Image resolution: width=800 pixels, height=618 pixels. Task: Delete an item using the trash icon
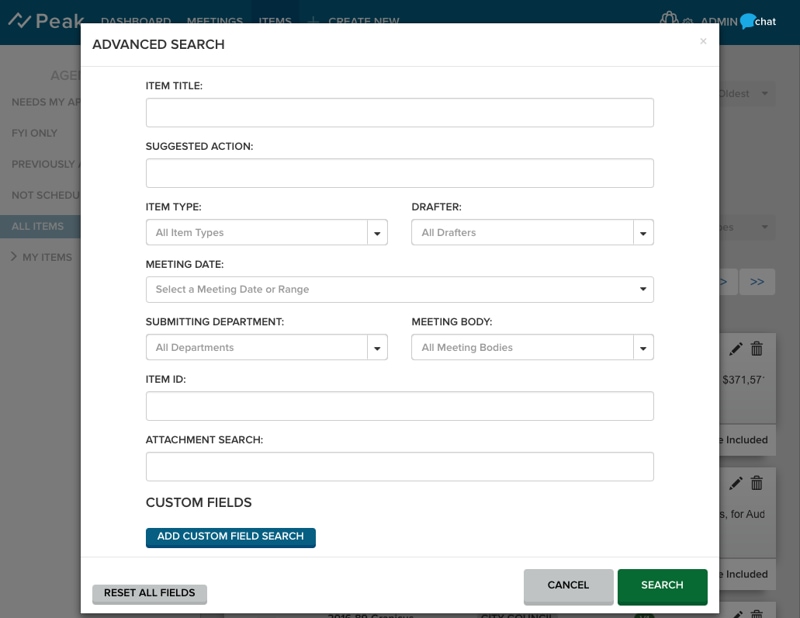tap(757, 349)
